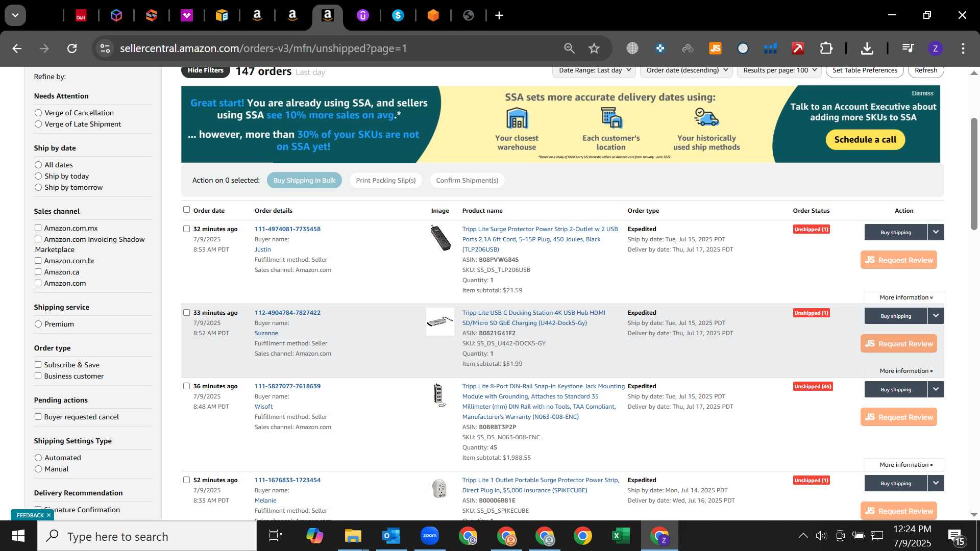Open the Chrome three-dot menu
The image size is (980, 551).
pos(963,48)
